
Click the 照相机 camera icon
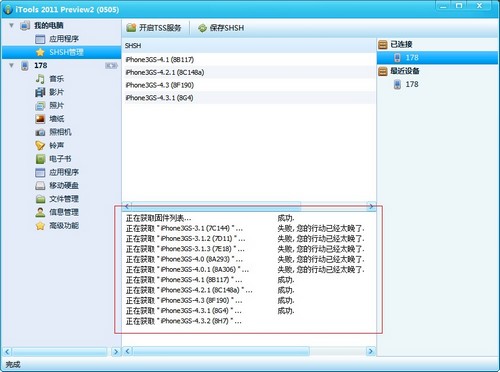(40, 132)
